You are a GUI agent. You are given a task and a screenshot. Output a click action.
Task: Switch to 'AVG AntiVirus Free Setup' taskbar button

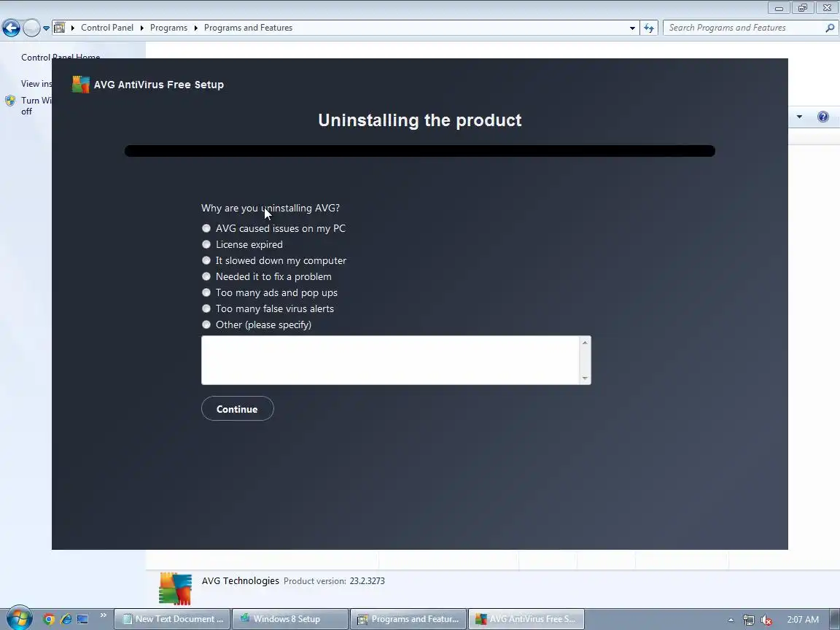(x=526, y=619)
